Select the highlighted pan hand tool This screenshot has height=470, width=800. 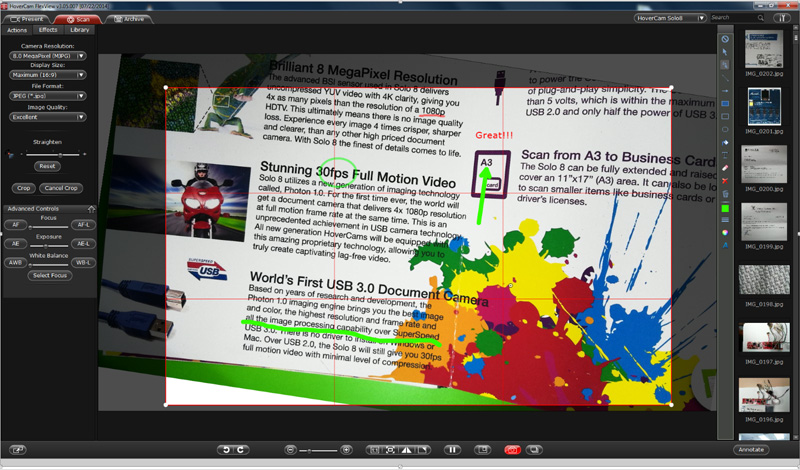725,65
